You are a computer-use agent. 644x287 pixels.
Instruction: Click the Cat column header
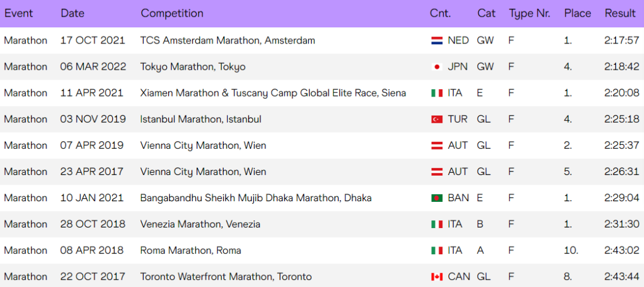pyautogui.click(x=487, y=13)
